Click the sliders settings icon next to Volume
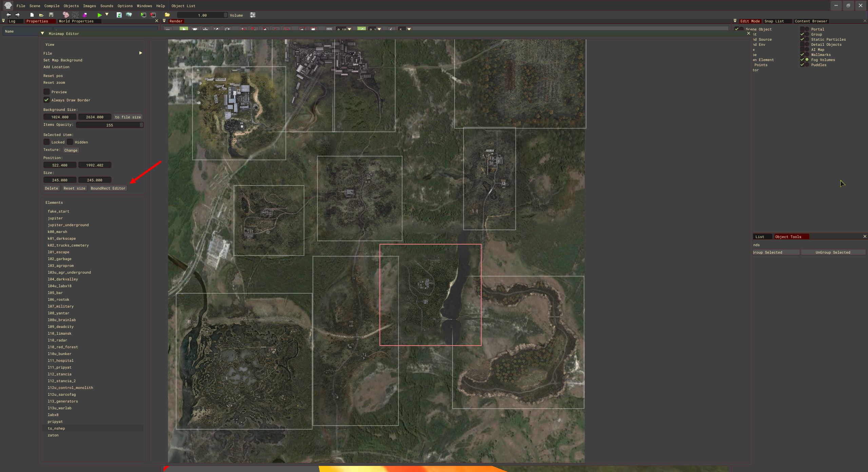The image size is (868, 472). (x=253, y=15)
